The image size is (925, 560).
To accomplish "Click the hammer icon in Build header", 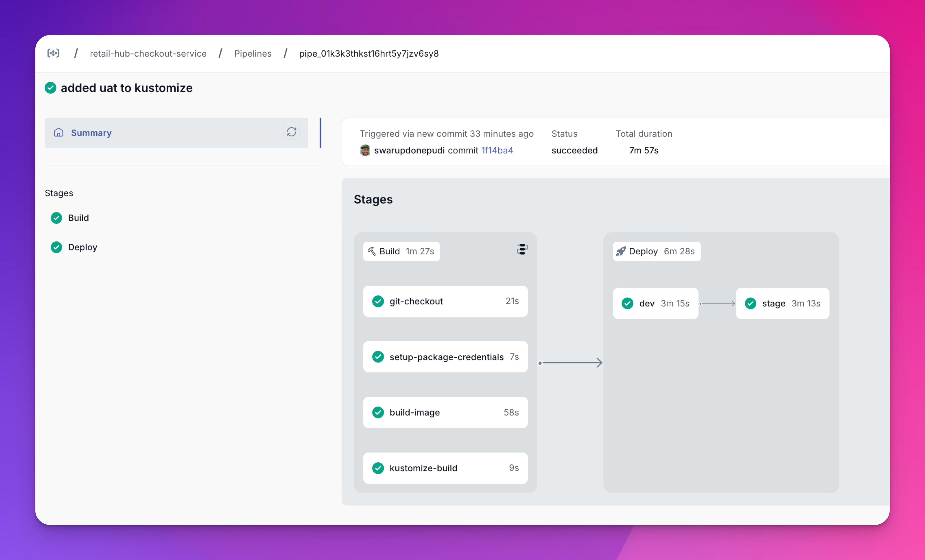I will pyautogui.click(x=371, y=251).
